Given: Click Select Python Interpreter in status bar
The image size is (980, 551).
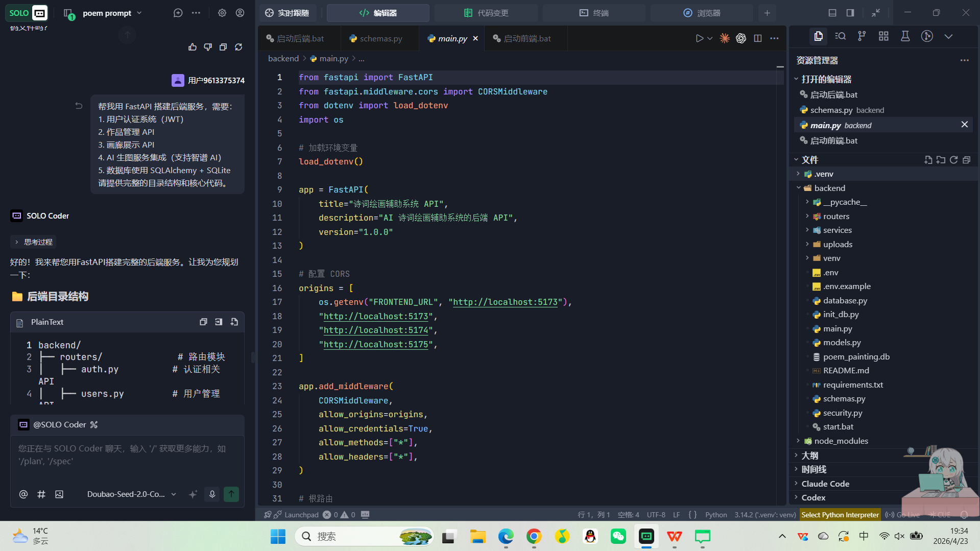Looking at the screenshot, I should (840, 515).
